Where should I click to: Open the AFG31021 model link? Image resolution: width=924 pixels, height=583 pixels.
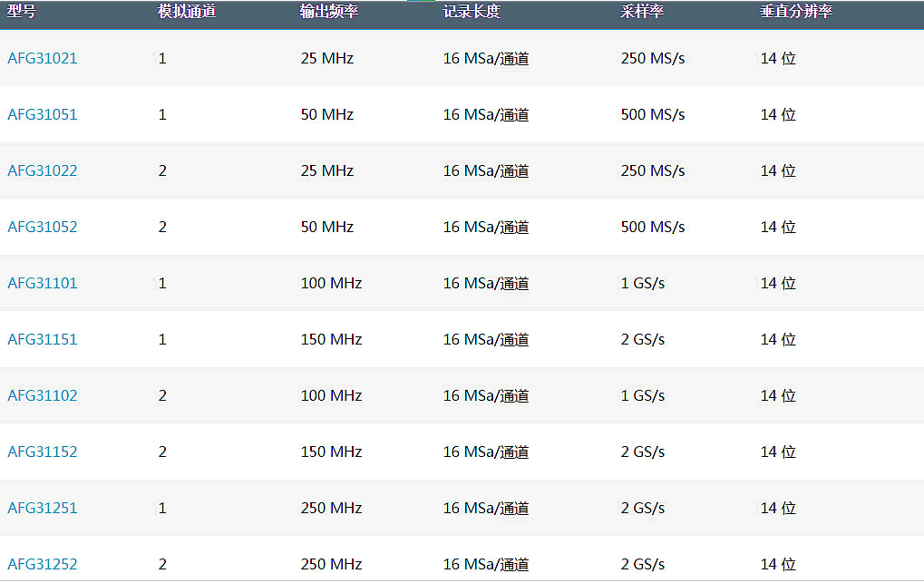pos(43,59)
